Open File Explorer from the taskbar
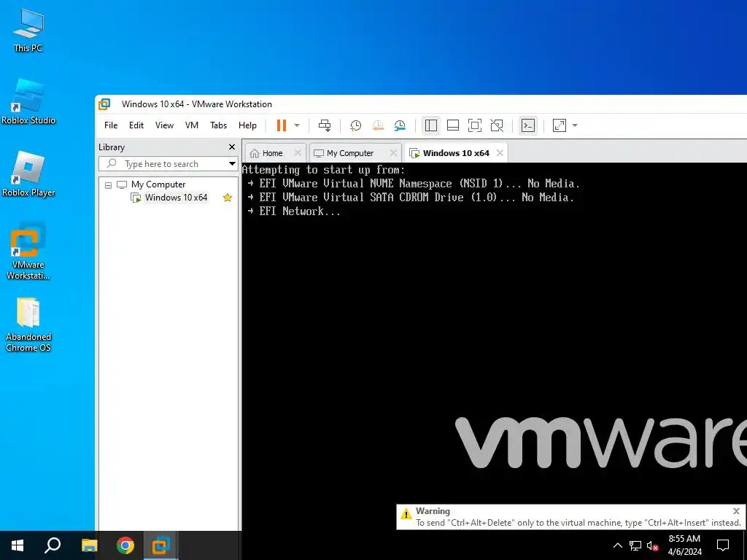The height and width of the screenshot is (560, 747). click(x=89, y=545)
